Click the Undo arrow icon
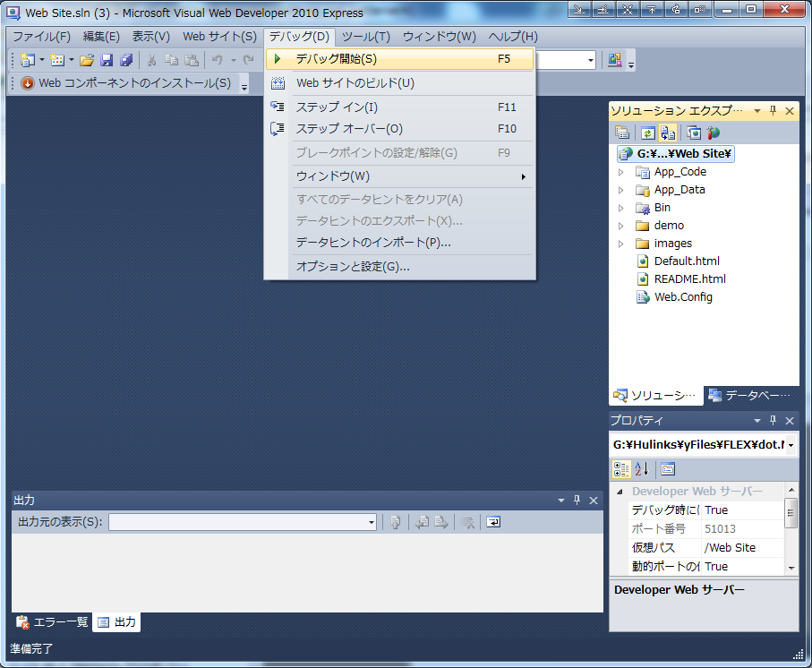 point(217,60)
